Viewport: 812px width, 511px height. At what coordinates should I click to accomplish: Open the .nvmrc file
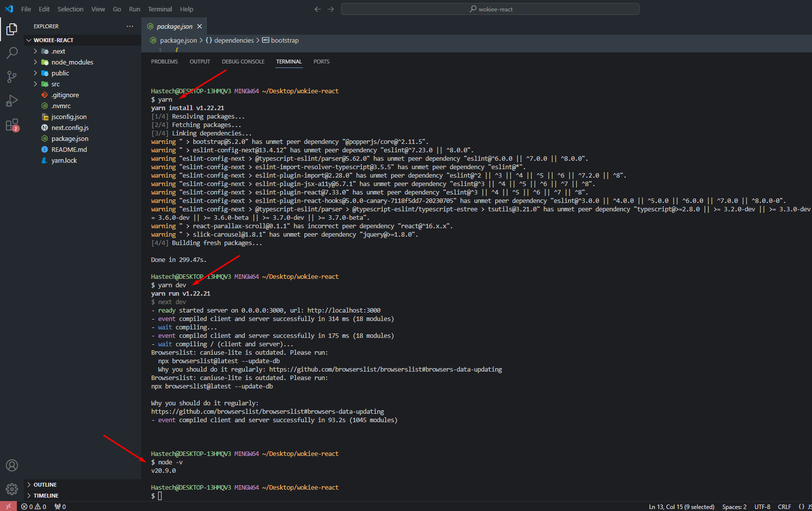tap(82, 106)
